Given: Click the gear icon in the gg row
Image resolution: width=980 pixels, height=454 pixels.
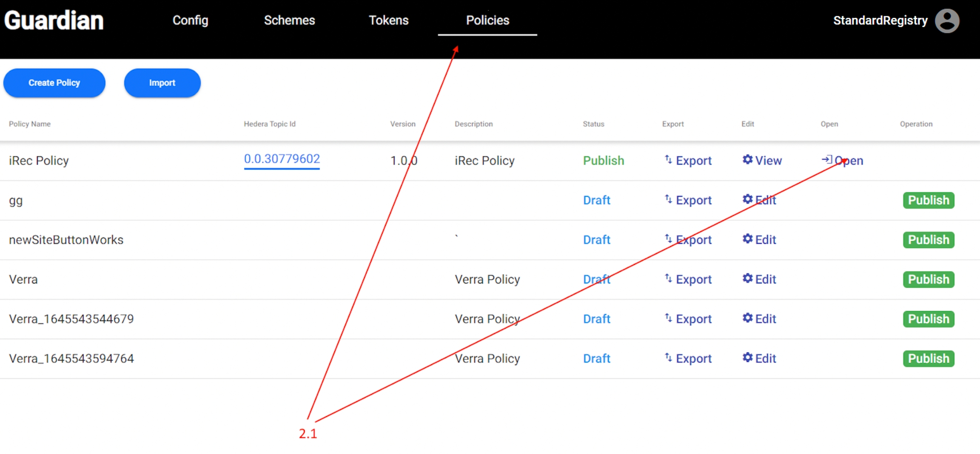Looking at the screenshot, I should [747, 199].
